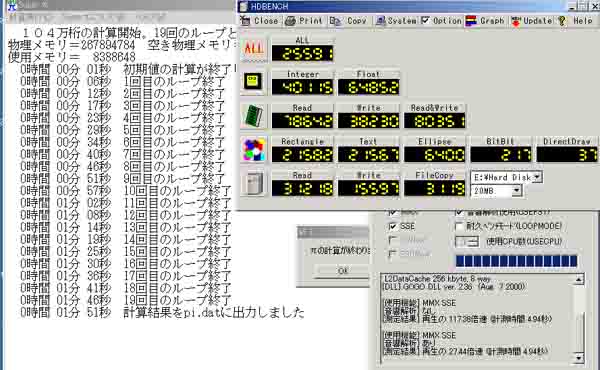Click the ALL benchmark icon
Screen dimensions: 600x370
254,49
